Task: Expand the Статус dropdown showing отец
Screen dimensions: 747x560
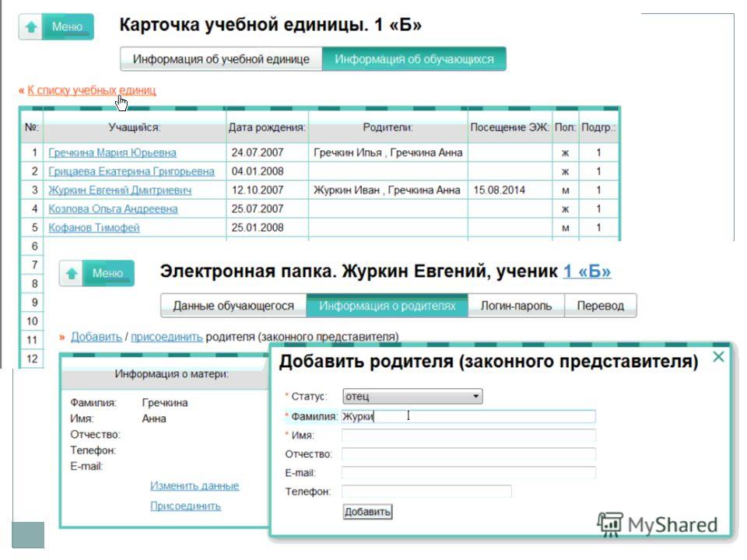Action: [x=412, y=396]
